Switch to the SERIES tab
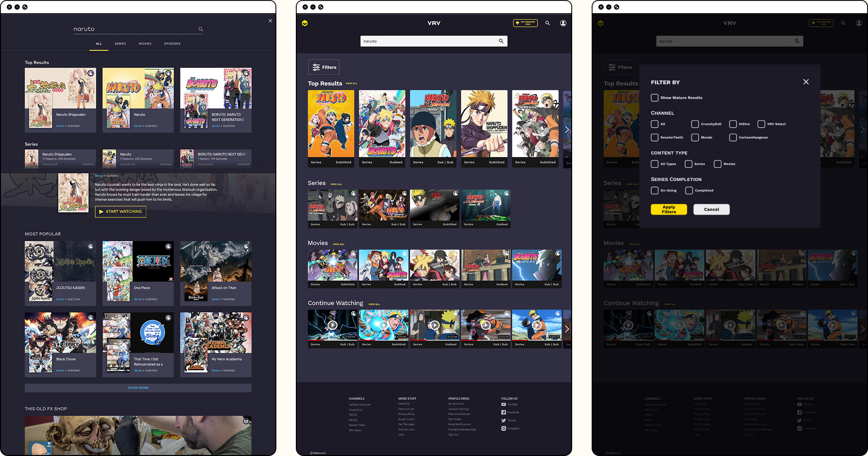This screenshot has height=456, width=868. click(x=120, y=44)
